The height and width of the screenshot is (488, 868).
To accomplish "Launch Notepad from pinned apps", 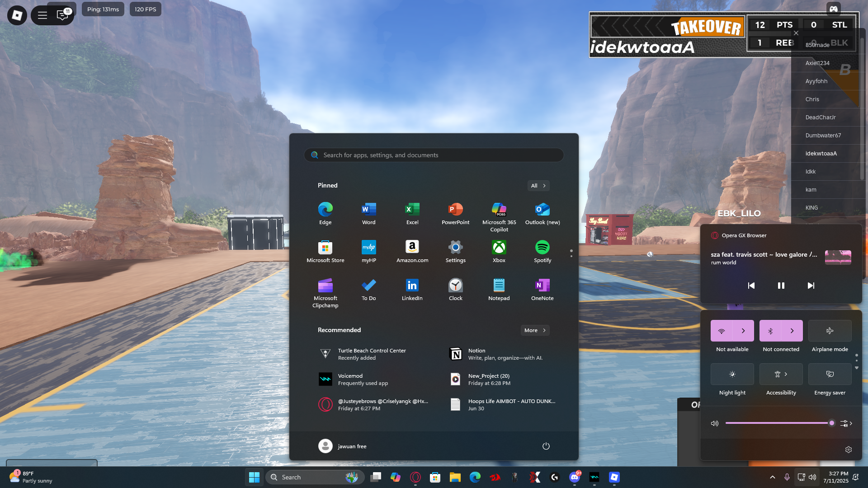I will pyautogui.click(x=499, y=289).
